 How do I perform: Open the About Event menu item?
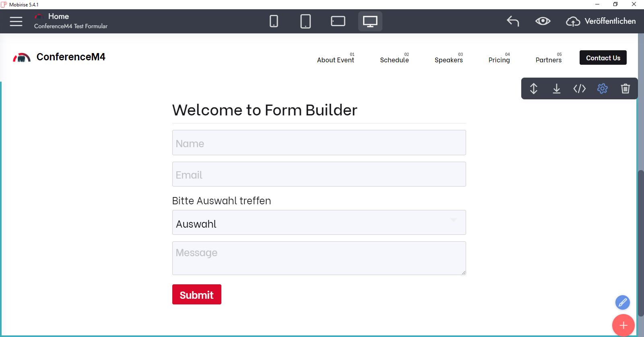point(335,60)
